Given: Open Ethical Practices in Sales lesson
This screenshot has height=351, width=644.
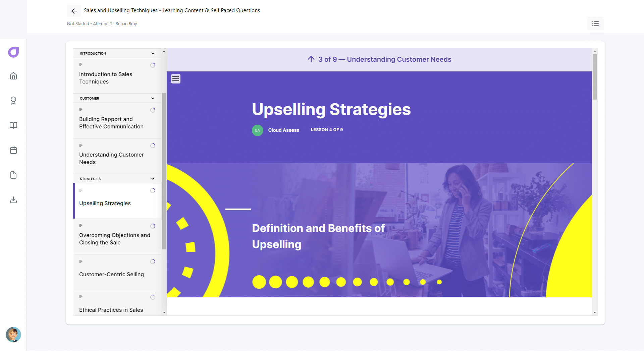Looking at the screenshot, I should pyautogui.click(x=117, y=303).
